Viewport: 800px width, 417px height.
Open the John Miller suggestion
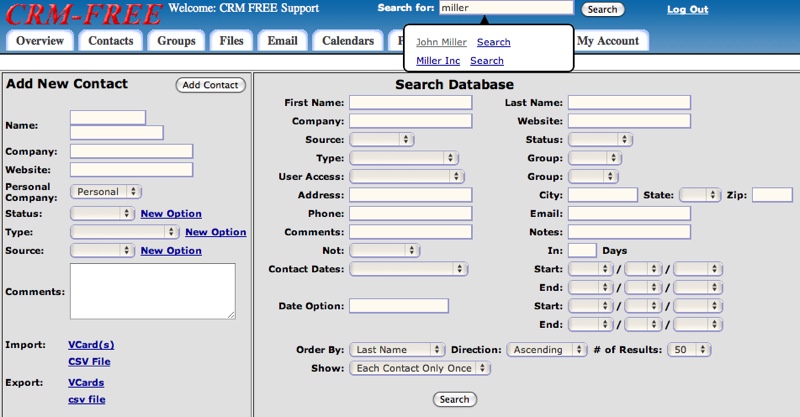point(441,42)
